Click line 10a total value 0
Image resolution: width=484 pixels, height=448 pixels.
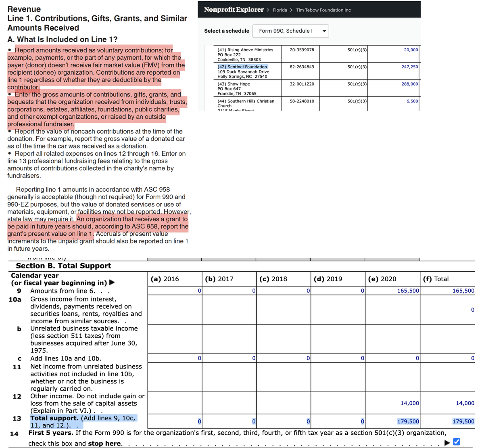[x=473, y=310]
